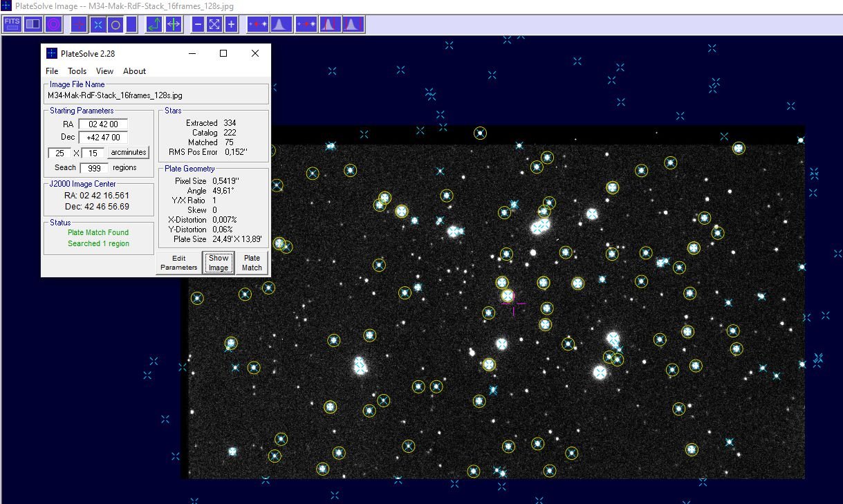Zoom out using the minus icon

(x=198, y=24)
